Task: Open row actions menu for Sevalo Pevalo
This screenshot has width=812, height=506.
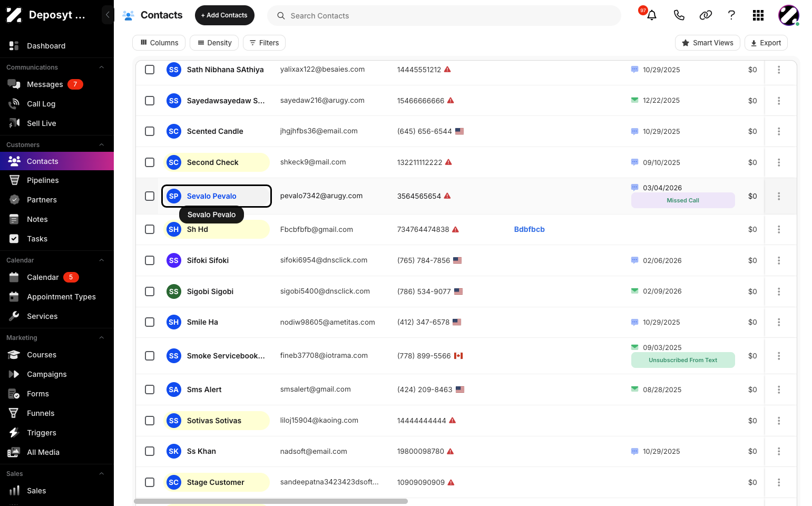Action: tap(779, 196)
